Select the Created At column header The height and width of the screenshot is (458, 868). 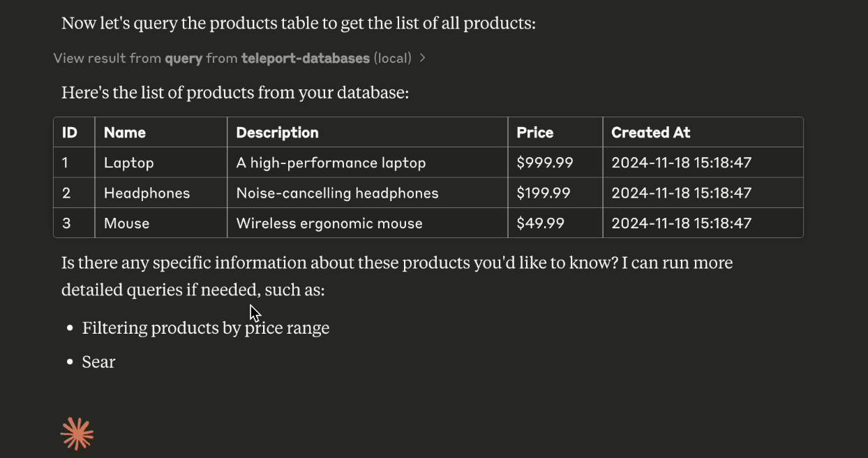(650, 132)
